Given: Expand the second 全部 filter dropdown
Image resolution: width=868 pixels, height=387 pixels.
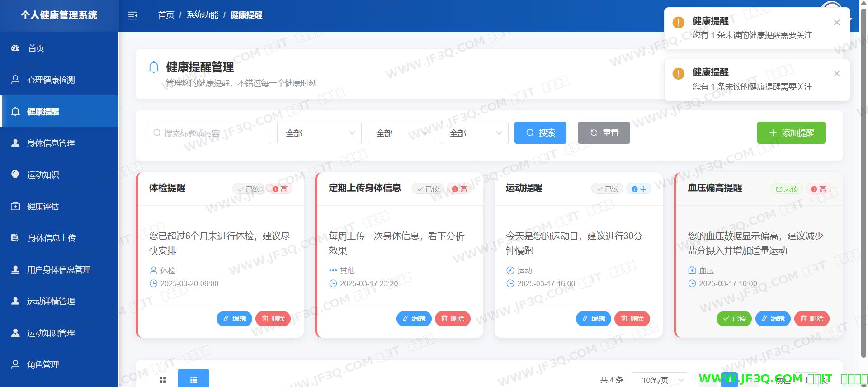Looking at the screenshot, I should click(x=401, y=133).
